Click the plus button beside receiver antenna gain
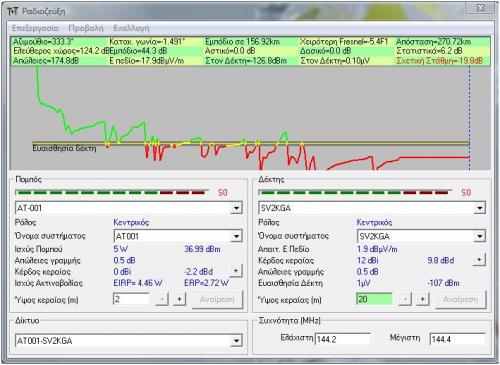The image size is (500, 365). coord(479,259)
